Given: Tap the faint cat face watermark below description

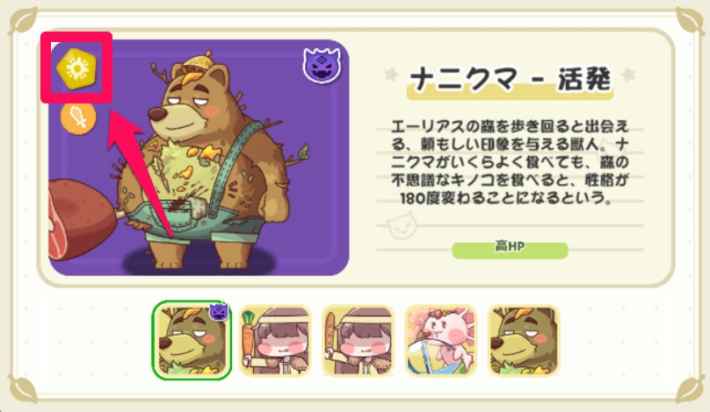Looking at the screenshot, I should pos(402,225).
